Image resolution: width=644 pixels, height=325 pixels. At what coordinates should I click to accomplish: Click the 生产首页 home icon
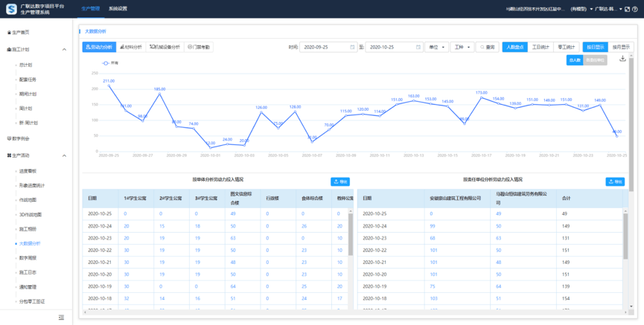pyautogui.click(x=9, y=32)
